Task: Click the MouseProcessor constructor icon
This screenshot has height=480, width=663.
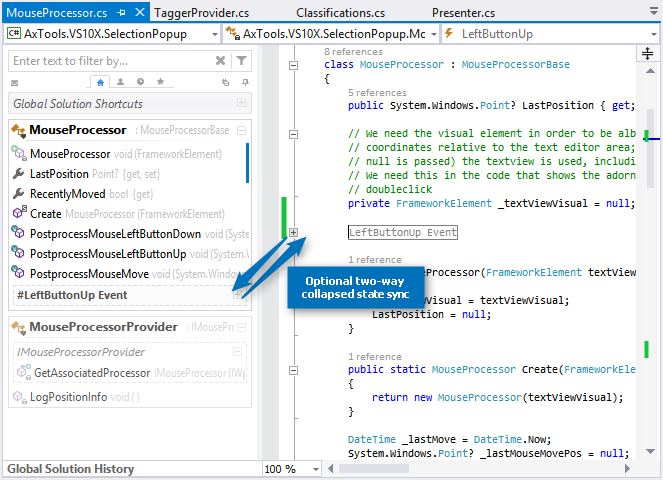Action: (x=19, y=153)
